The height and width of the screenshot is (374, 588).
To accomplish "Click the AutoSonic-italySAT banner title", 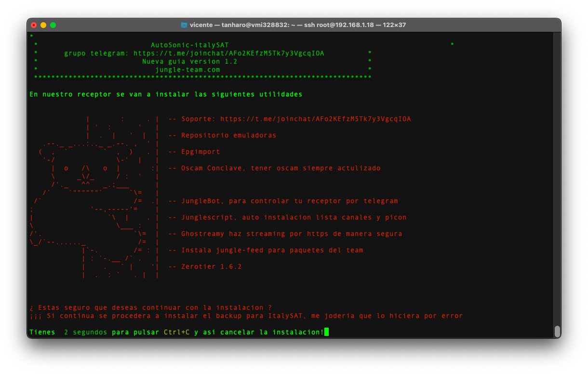I will (189, 45).
